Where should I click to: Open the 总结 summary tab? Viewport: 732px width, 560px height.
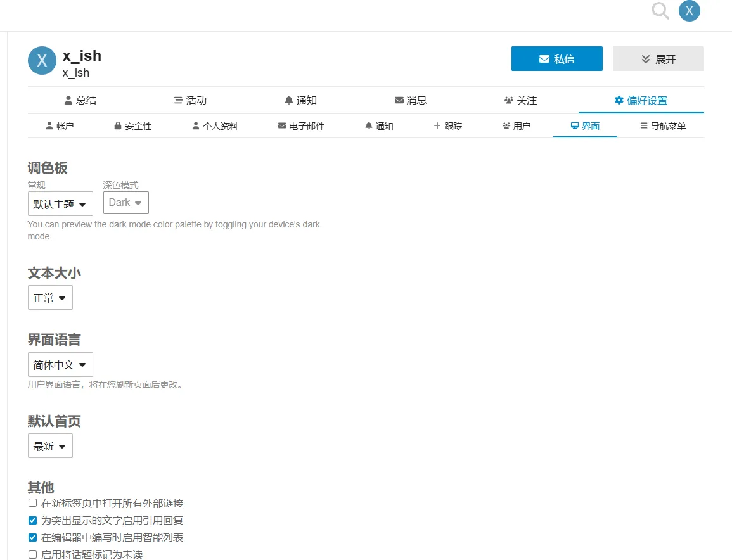80,100
